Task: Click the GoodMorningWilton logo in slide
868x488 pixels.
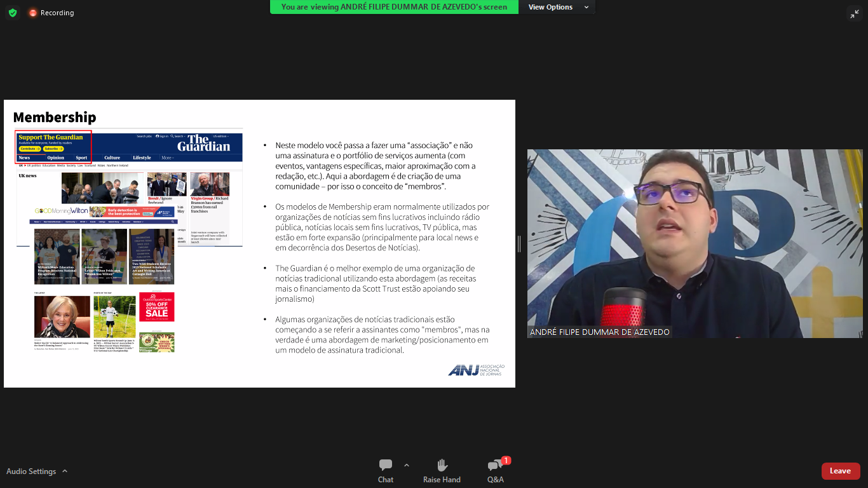Action: pos(62,210)
